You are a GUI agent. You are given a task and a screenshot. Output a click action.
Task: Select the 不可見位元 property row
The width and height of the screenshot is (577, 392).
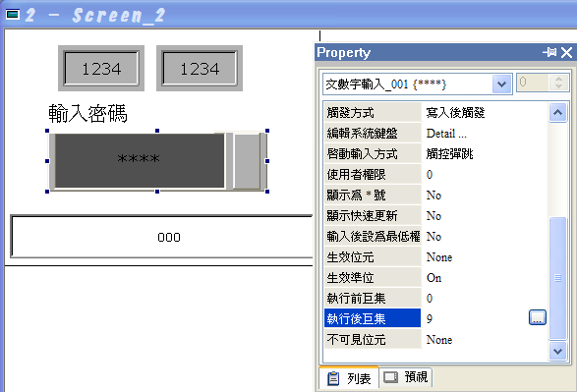tap(435, 339)
